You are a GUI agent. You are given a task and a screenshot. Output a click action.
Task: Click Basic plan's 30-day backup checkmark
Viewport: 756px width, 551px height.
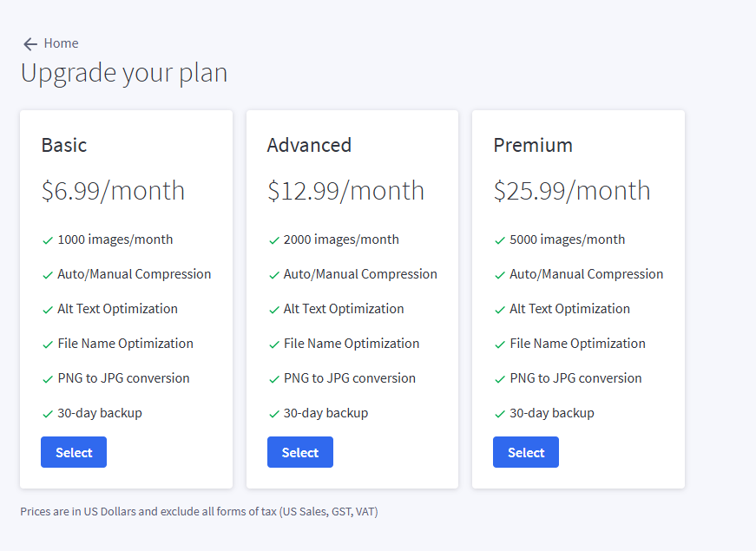(48, 414)
